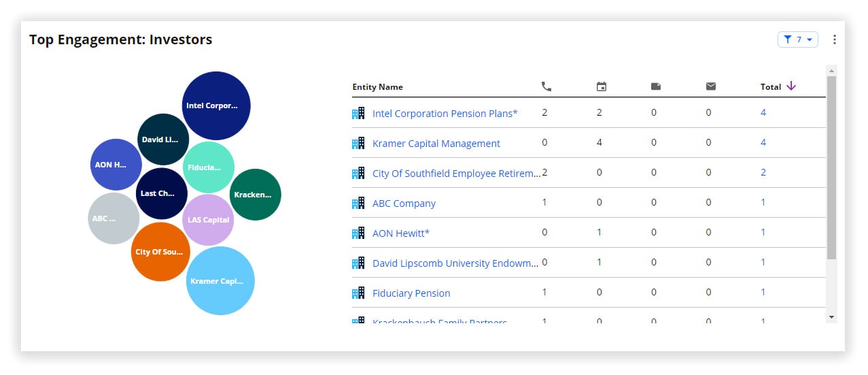Sort by the notes column icon
The image size is (868, 375).
[656, 86]
